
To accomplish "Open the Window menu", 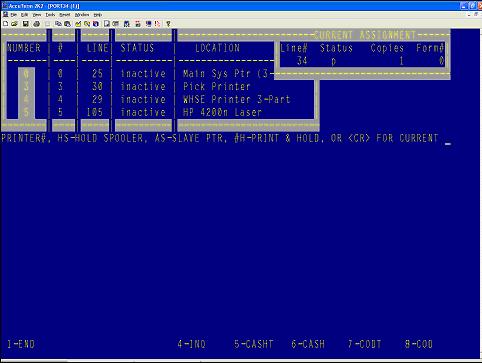I will coord(82,15).
